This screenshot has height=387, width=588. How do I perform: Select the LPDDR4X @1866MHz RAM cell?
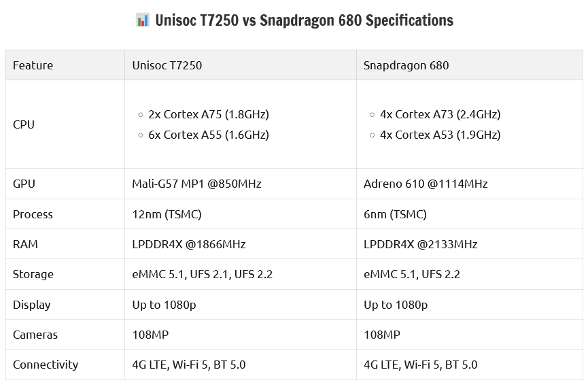click(188, 244)
